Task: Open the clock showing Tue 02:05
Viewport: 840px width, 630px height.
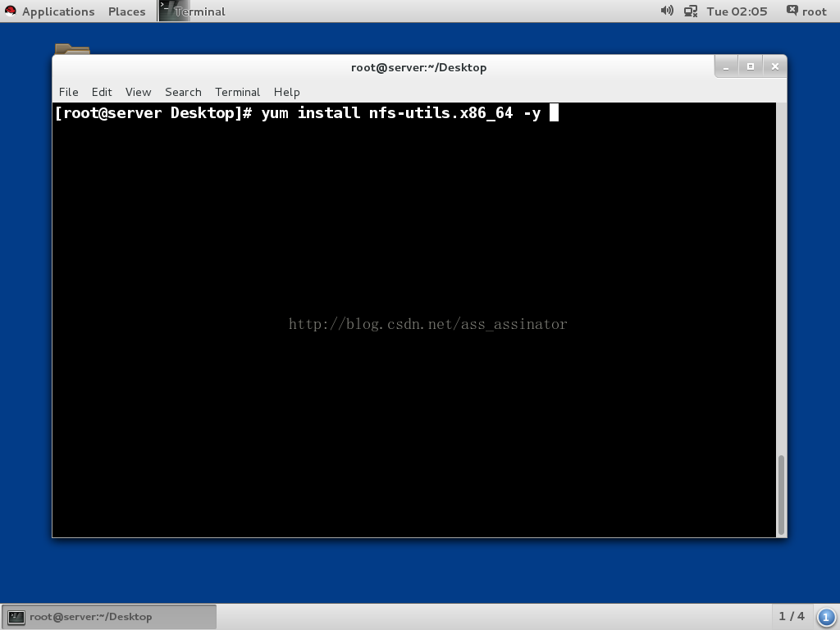Action: (737, 11)
